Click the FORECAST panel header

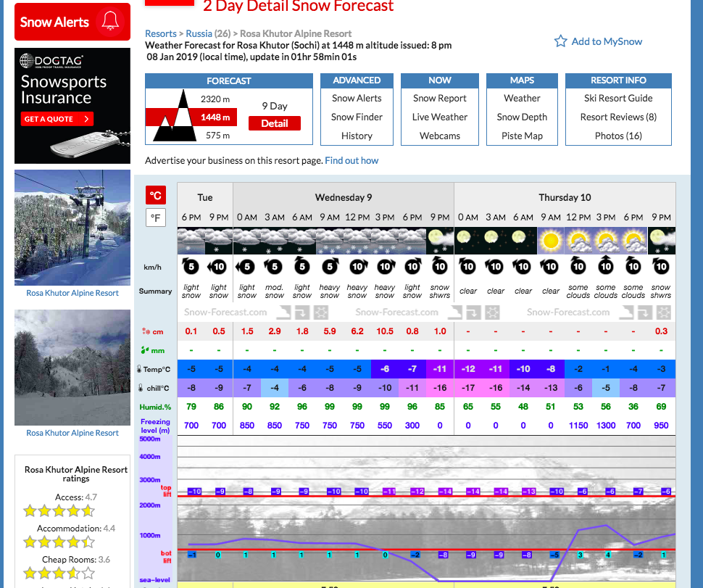(228, 80)
